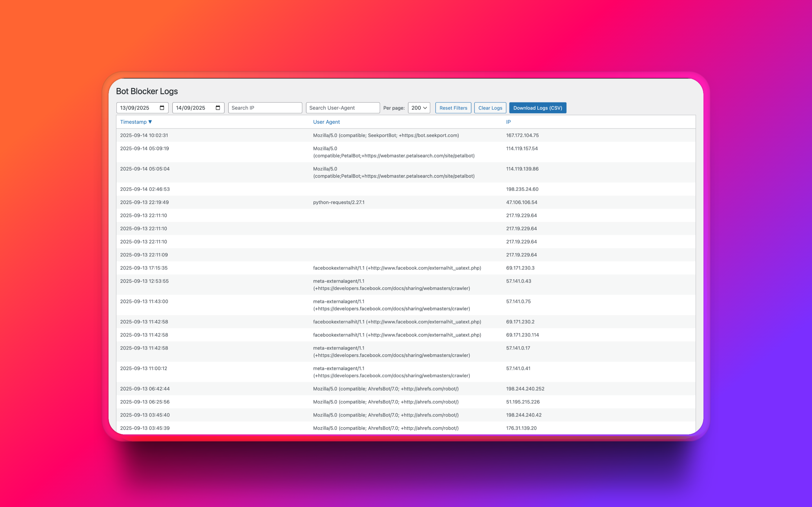Sort by Timestamp column header

pos(133,122)
